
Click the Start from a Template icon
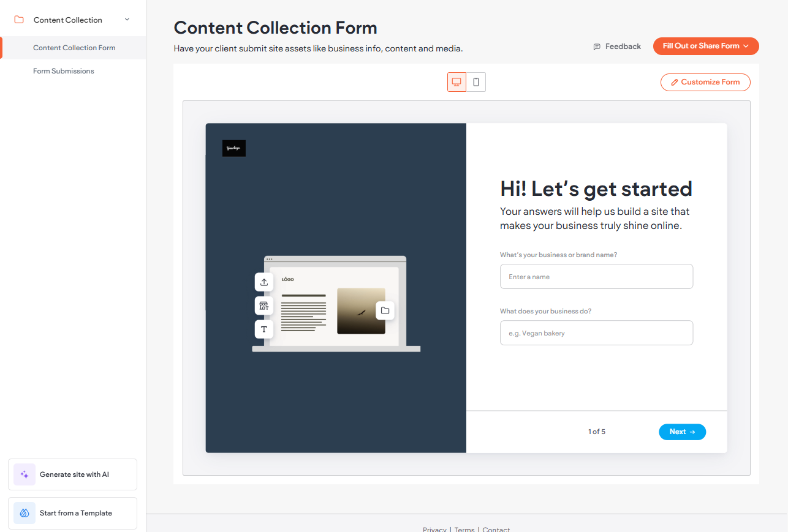pyautogui.click(x=25, y=513)
